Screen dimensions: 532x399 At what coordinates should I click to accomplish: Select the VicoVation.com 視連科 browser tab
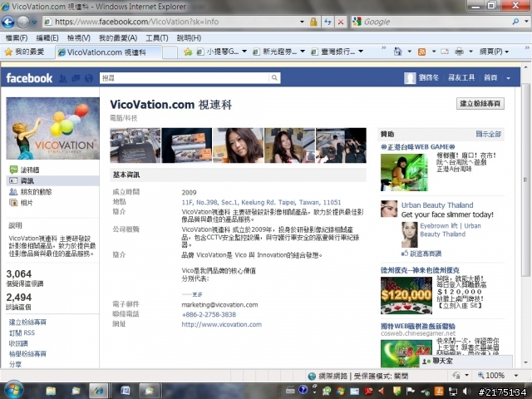108,52
